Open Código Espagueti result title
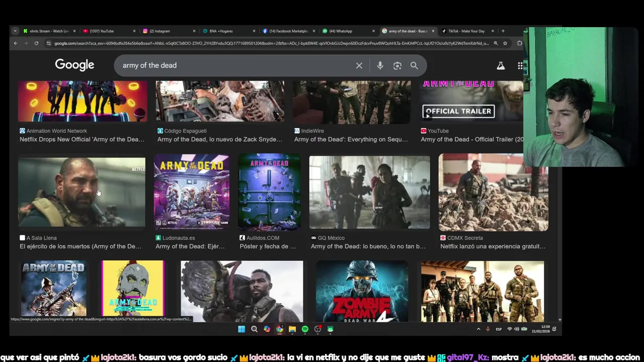Image resolution: width=644 pixels, height=362 pixels. (x=220, y=139)
